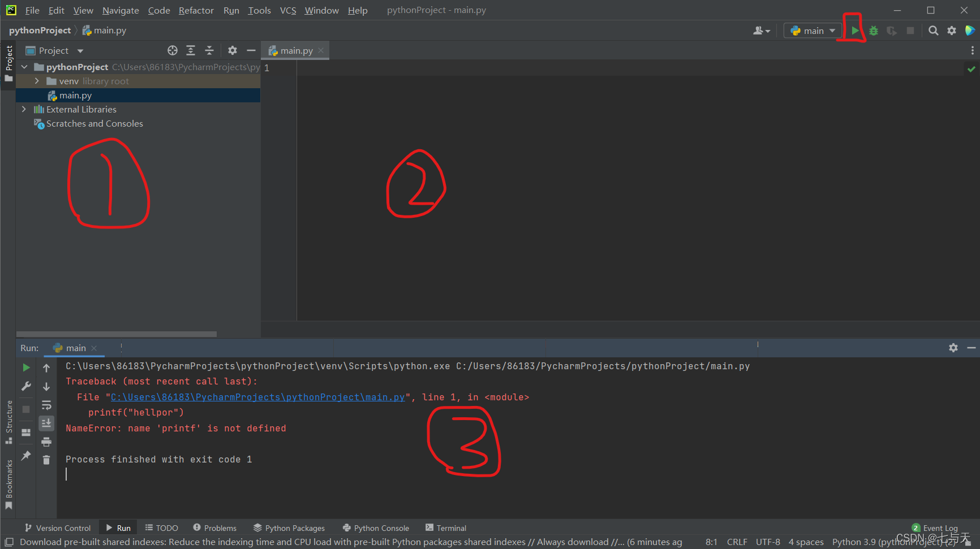Screen dimensions: 980x549
Task: Select Scratches and Consoles
Action: [94, 123]
